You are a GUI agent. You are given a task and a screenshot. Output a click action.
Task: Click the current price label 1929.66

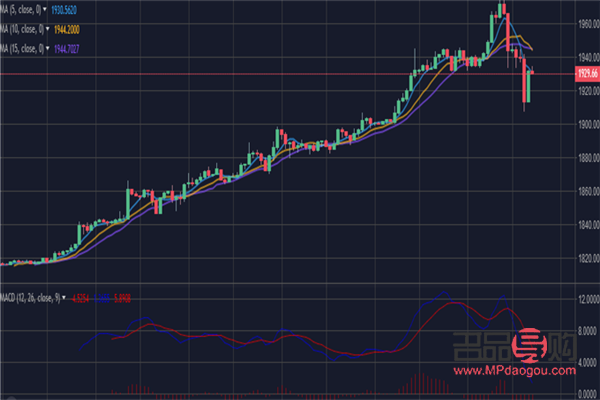tap(587, 73)
